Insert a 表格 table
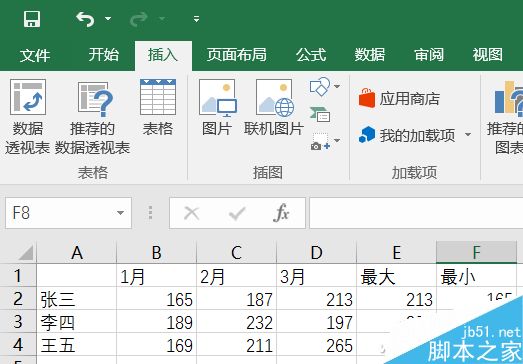 158,107
